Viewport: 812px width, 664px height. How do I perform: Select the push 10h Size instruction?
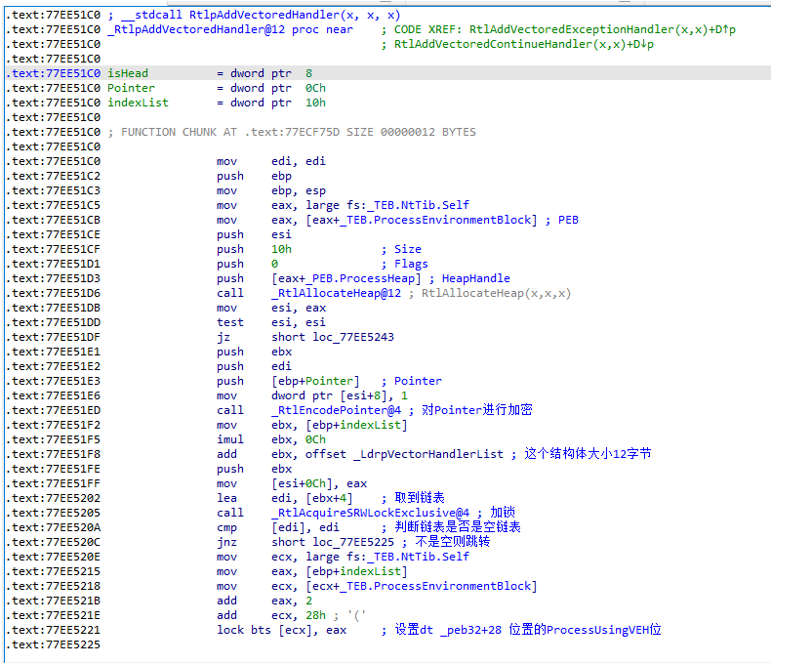click(319, 249)
